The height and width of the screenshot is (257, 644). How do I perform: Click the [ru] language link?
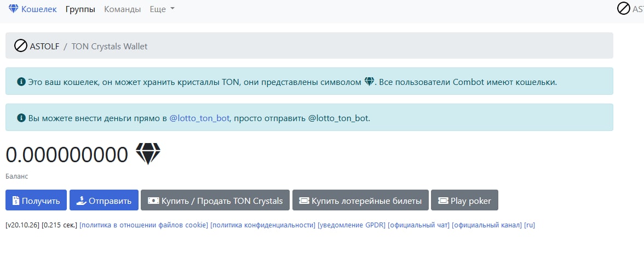(530, 225)
